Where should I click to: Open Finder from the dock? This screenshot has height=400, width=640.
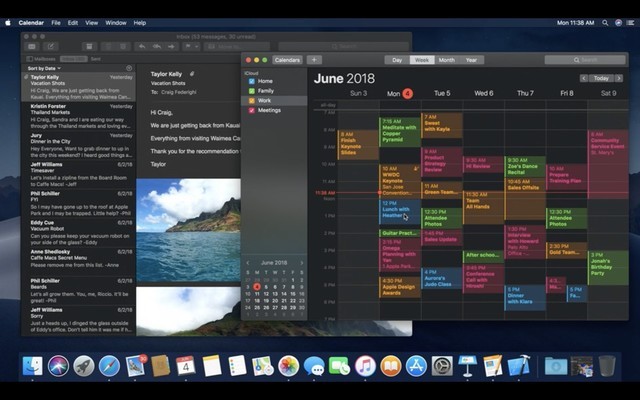pyautogui.click(x=32, y=366)
